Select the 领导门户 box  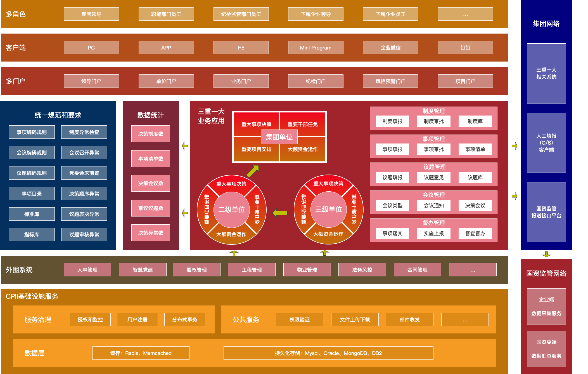pos(91,81)
